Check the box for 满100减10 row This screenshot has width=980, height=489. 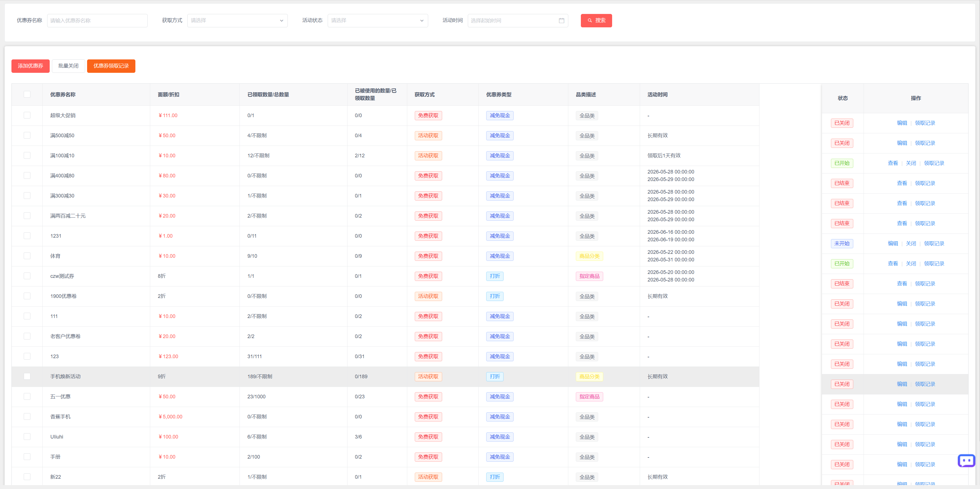click(27, 156)
